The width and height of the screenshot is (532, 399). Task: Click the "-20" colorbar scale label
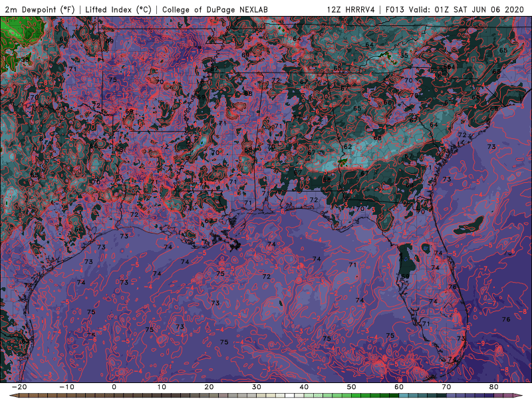pos(19,387)
